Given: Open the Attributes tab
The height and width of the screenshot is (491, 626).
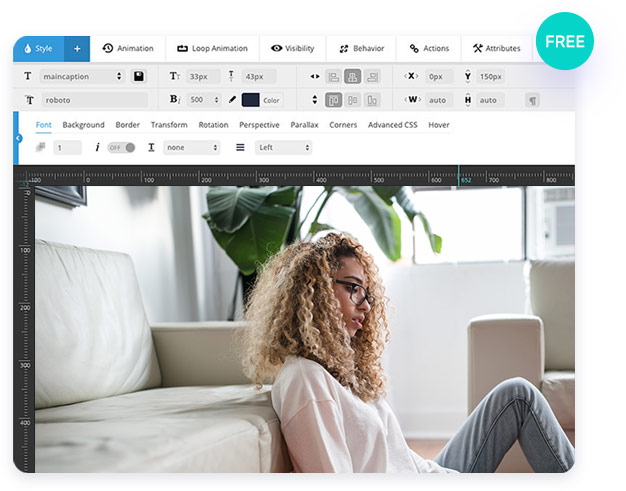Looking at the screenshot, I should pyautogui.click(x=497, y=49).
